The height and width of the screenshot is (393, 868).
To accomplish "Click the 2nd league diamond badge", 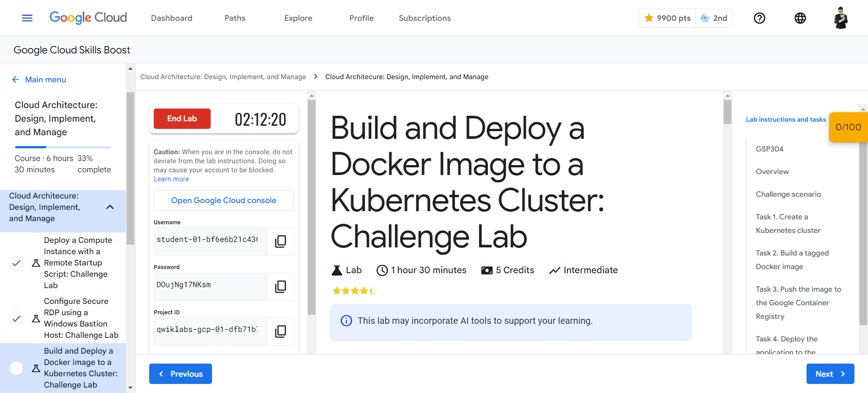I will point(714,18).
